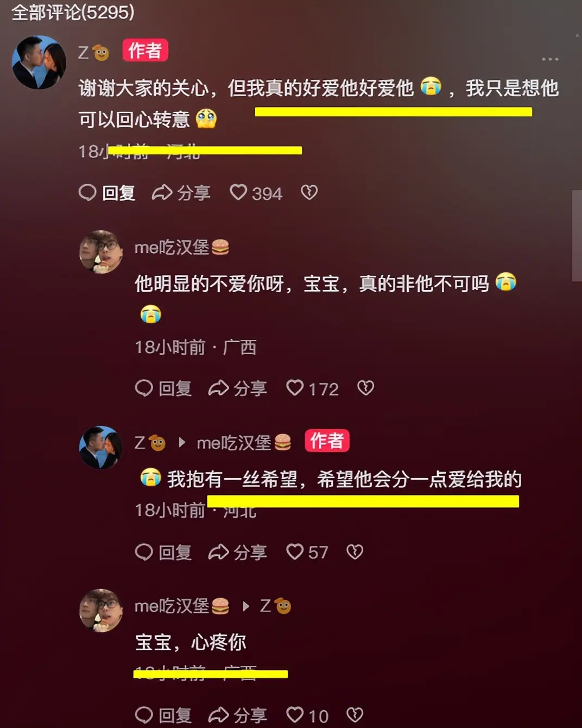This screenshot has height=728, width=582.
Task: Tap broken heart next to 10 likes
Action: tap(355, 715)
